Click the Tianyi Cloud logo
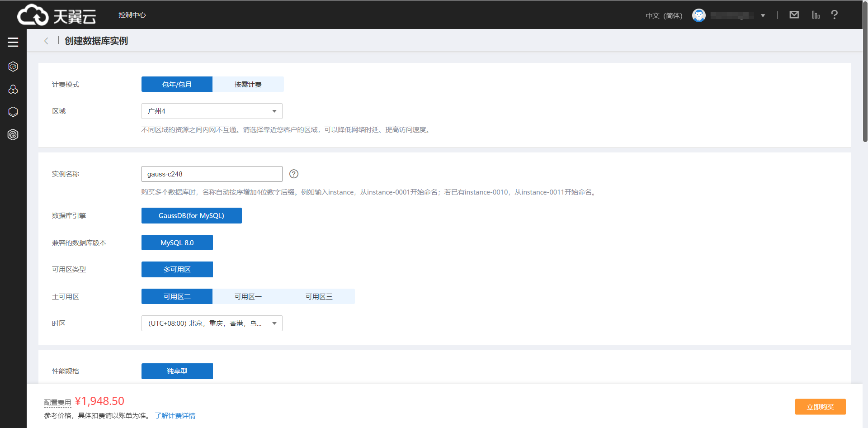The image size is (868, 428). pyautogui.click(x=57, y=15)
